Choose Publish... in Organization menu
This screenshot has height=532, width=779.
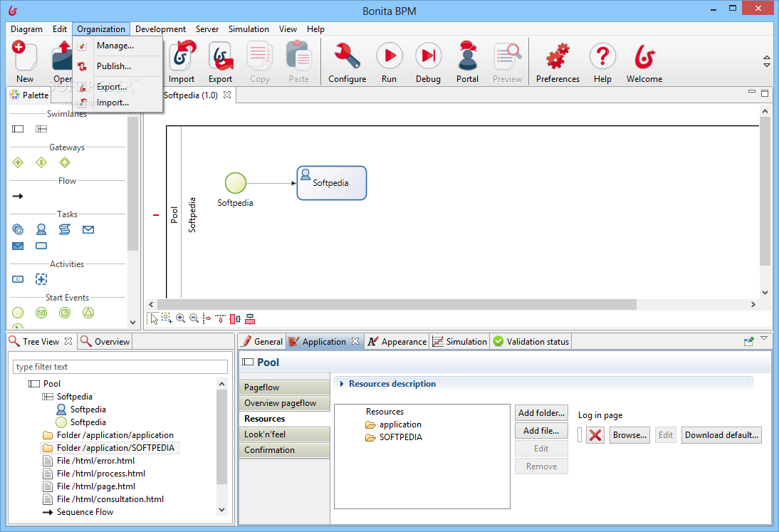(114, 66)
